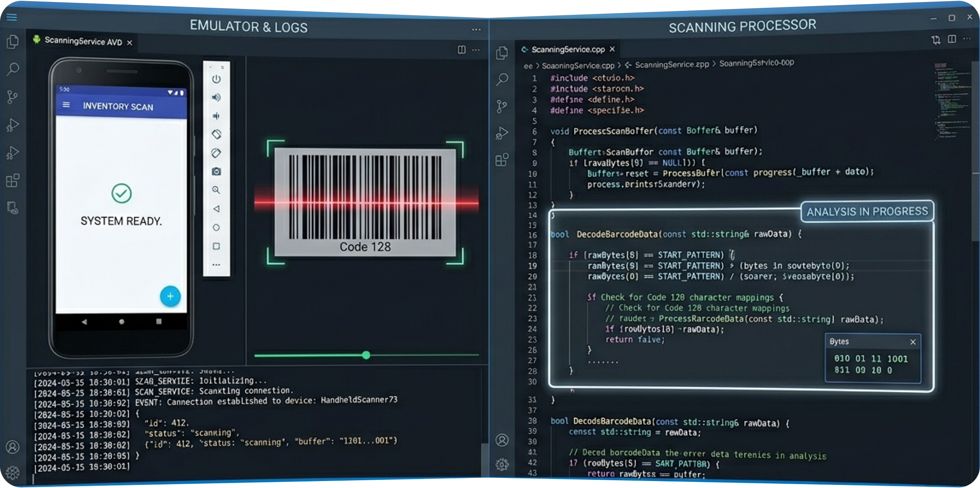Tap the phone recents navigation button
The width and height of the screenshot is (980, 488).
click(159, 322)
